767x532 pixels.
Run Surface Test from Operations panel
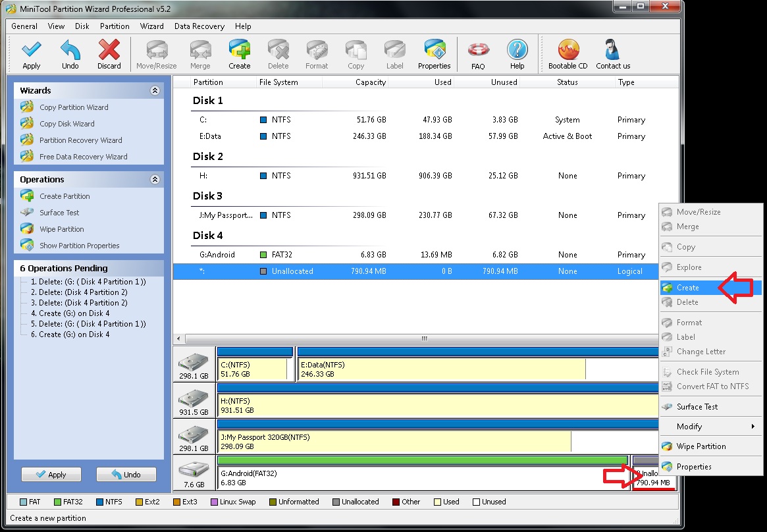59,213
